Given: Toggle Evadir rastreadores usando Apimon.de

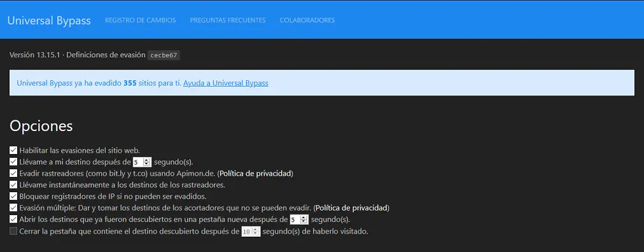Looking at the screenshot, I should coord(13,173).
